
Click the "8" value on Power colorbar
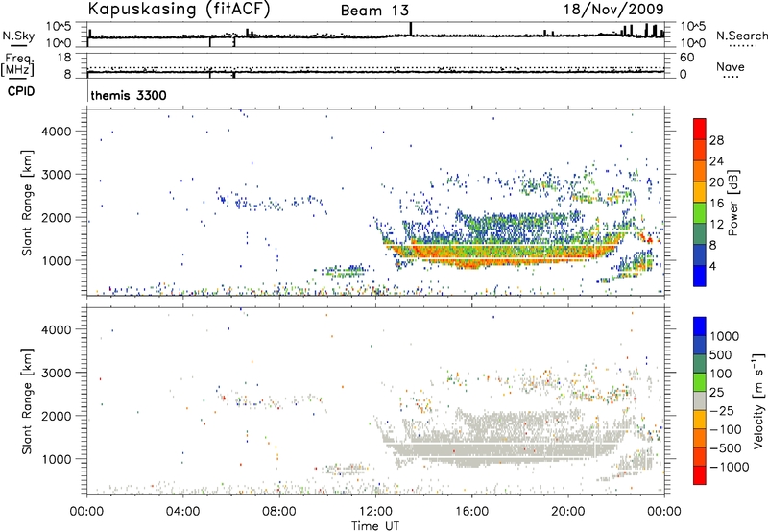point(713,246)
